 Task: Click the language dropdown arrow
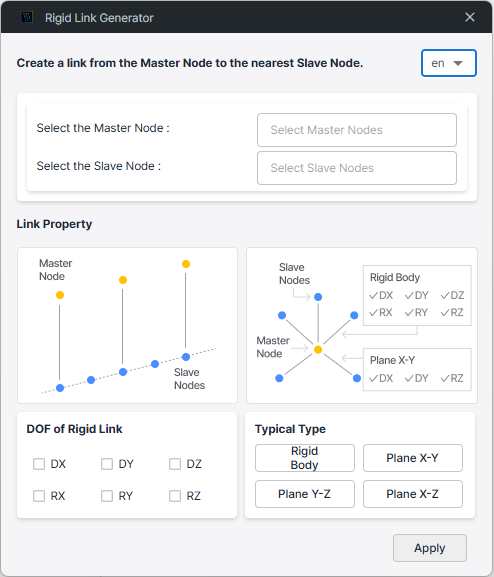tap(458, 63)
